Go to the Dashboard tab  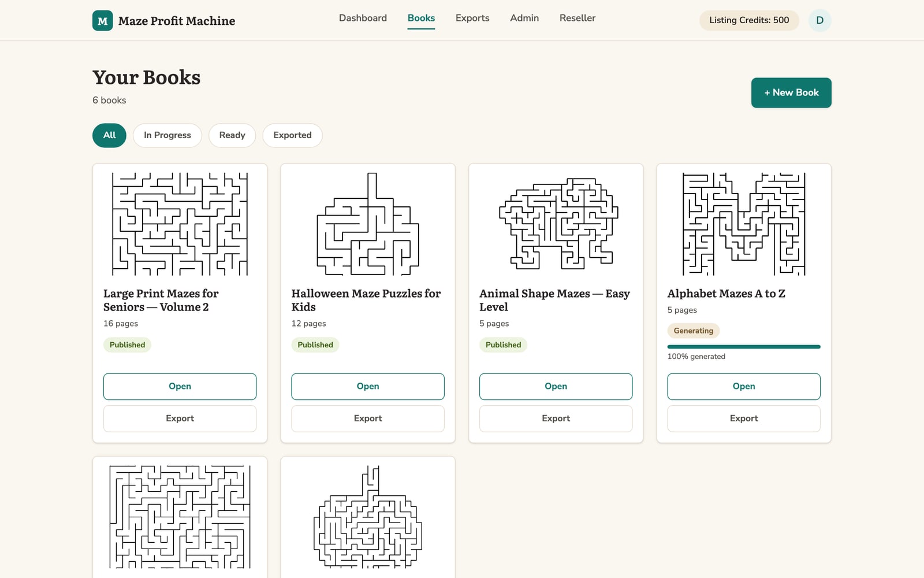[x=363, y=18]
